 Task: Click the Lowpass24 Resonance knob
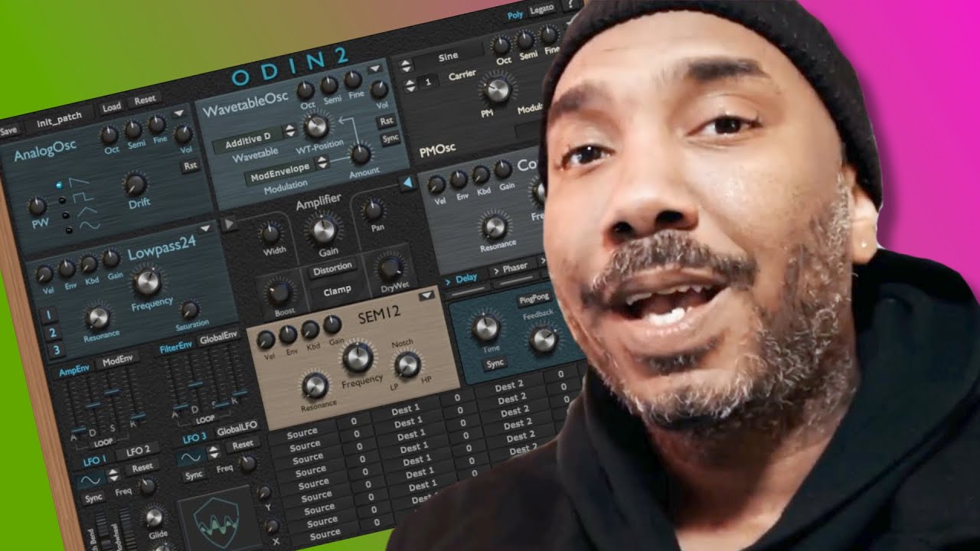coord(98,317)
